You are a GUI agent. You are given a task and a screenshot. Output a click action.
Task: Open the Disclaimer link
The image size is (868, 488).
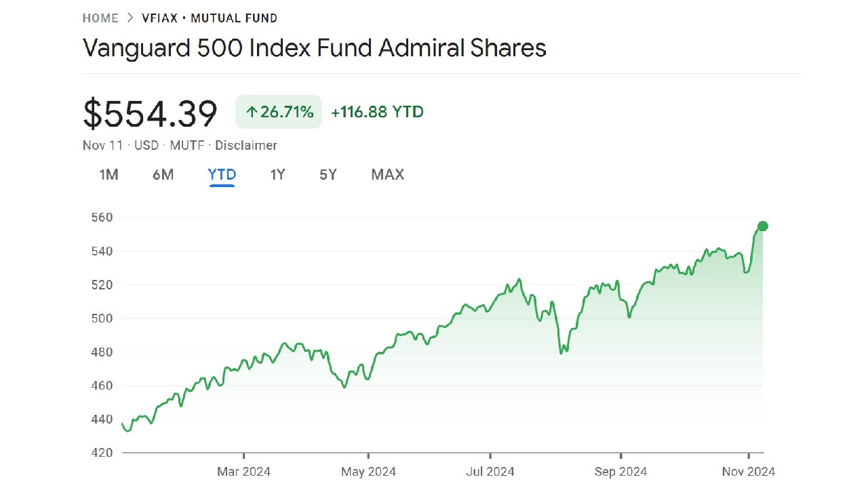[x=246, y=145]
